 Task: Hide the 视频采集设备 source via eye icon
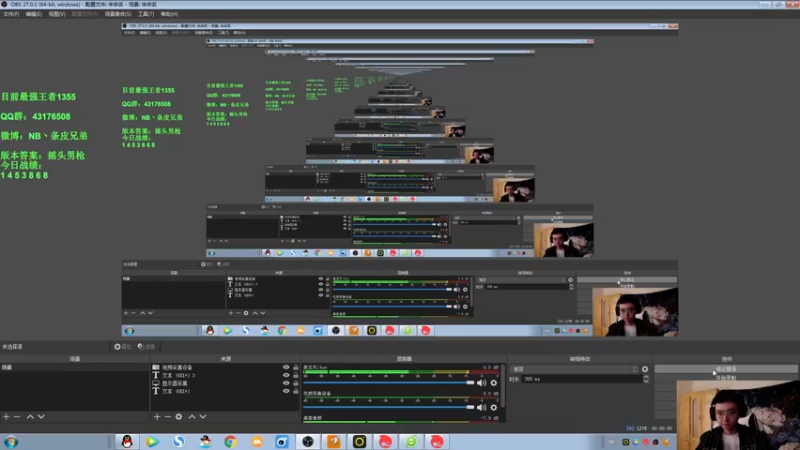click(286, 367)
